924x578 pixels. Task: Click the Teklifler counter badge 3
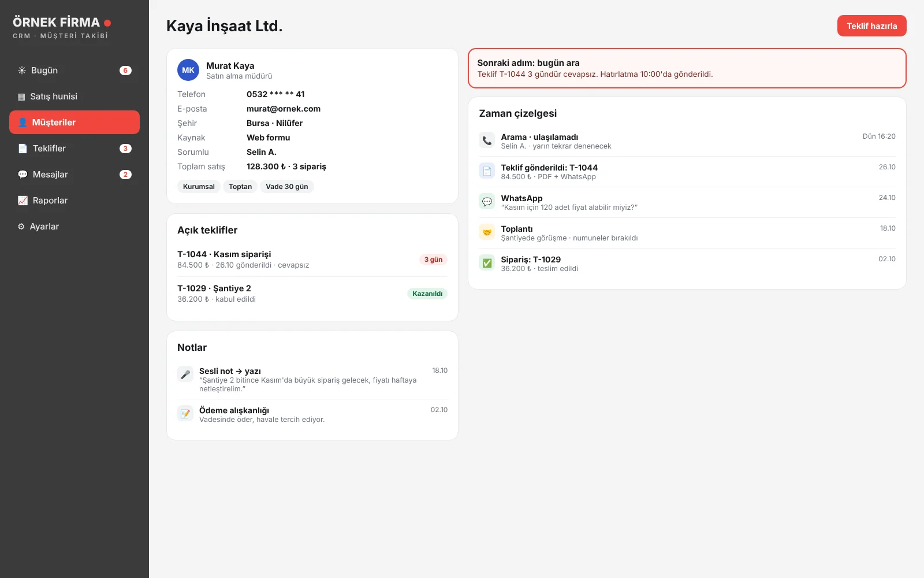tap(125, 149)
